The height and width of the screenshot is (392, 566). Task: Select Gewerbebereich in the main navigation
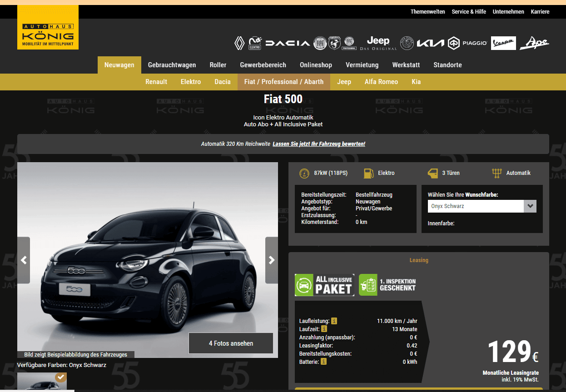[263, 65]
